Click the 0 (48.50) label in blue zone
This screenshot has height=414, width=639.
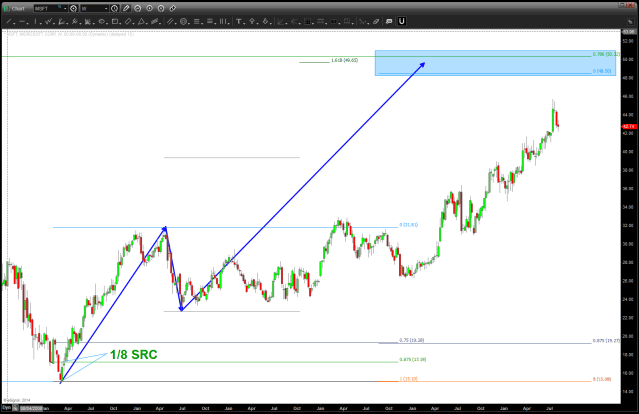tap(602, 71)
